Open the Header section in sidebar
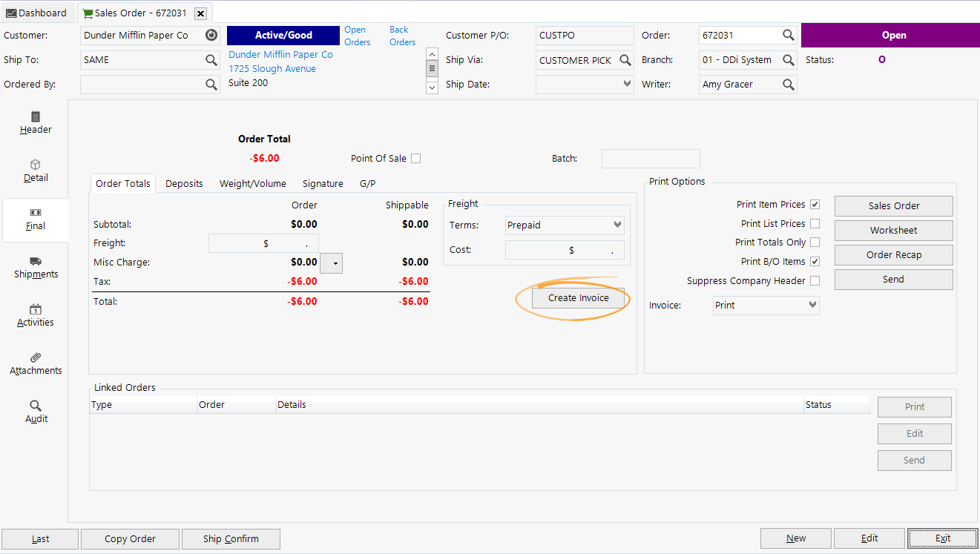980x554 pixels. point(35,122)
